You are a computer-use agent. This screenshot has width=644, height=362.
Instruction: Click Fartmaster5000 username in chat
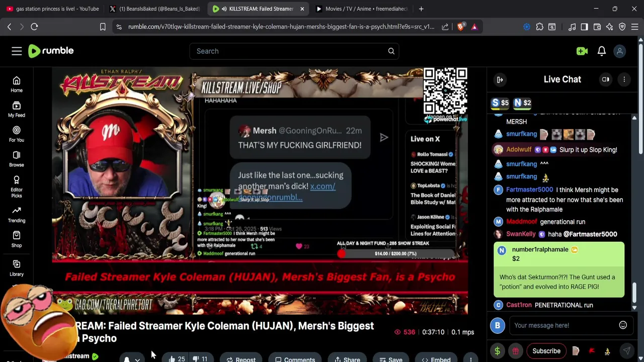pyautogui.click(x=529, y=190)
